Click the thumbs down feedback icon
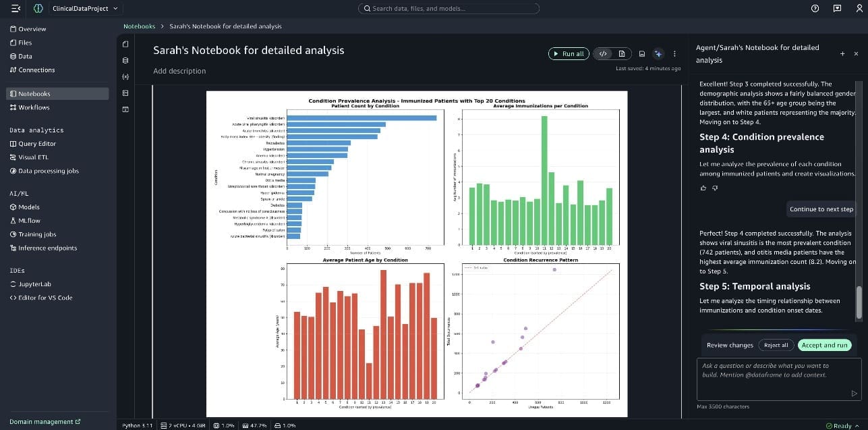Viewport: 868px width, 430px height. click(715, 188)
